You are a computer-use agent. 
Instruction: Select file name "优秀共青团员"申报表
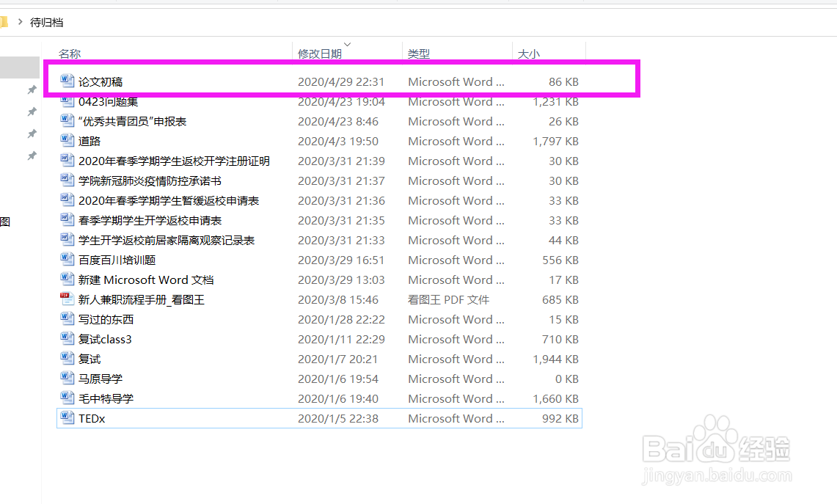[x=132, y=121]
